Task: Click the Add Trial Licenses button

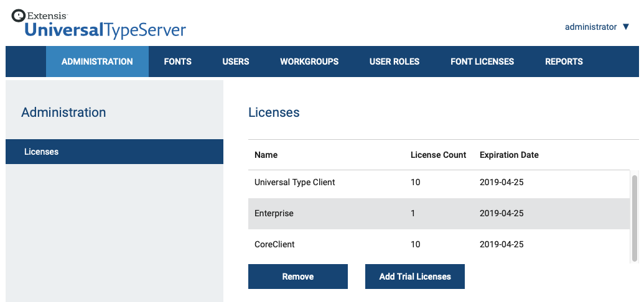Action: [415, 277]
